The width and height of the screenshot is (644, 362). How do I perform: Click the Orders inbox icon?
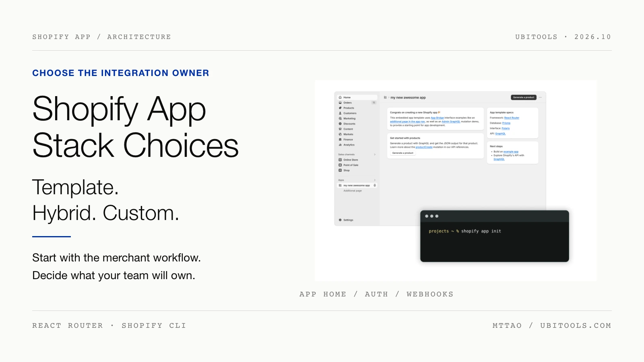(x=340, y=103)
